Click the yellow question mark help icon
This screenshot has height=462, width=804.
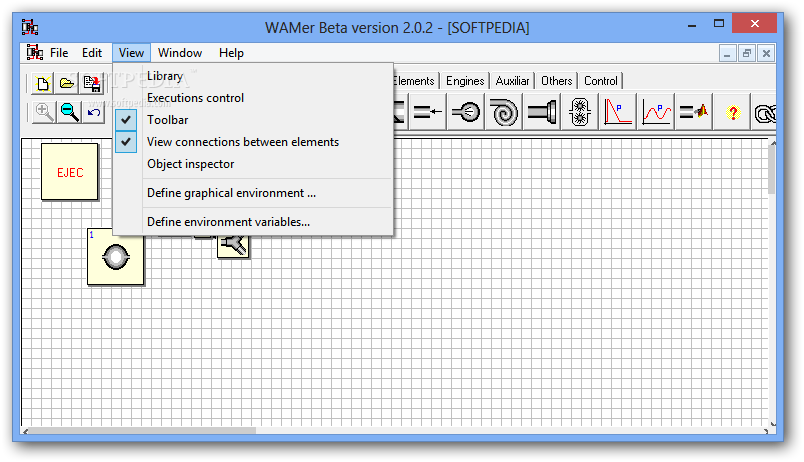click(733, 112)
